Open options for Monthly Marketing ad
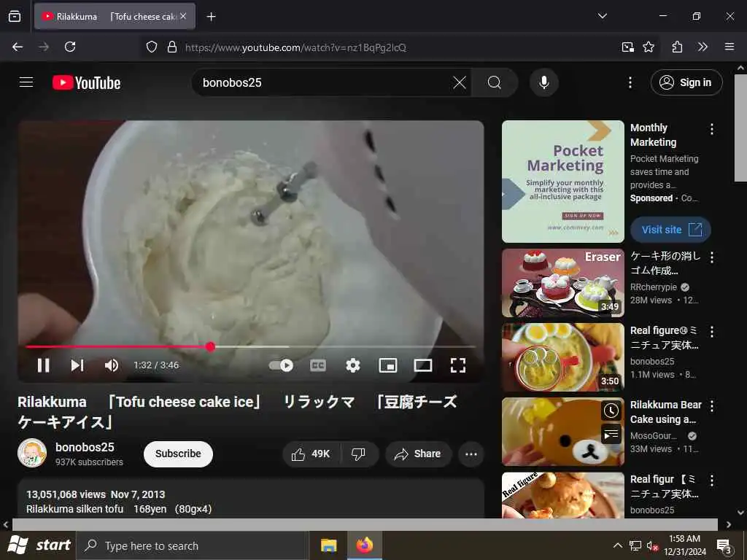Screen dimensions: 747x560 point(712,129)
